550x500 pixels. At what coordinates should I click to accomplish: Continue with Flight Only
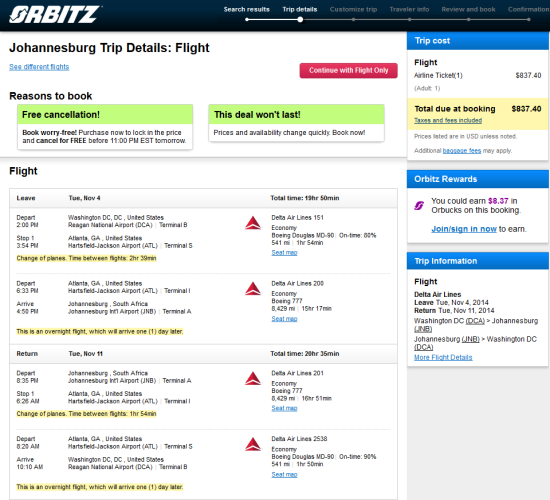coord(348,71)
